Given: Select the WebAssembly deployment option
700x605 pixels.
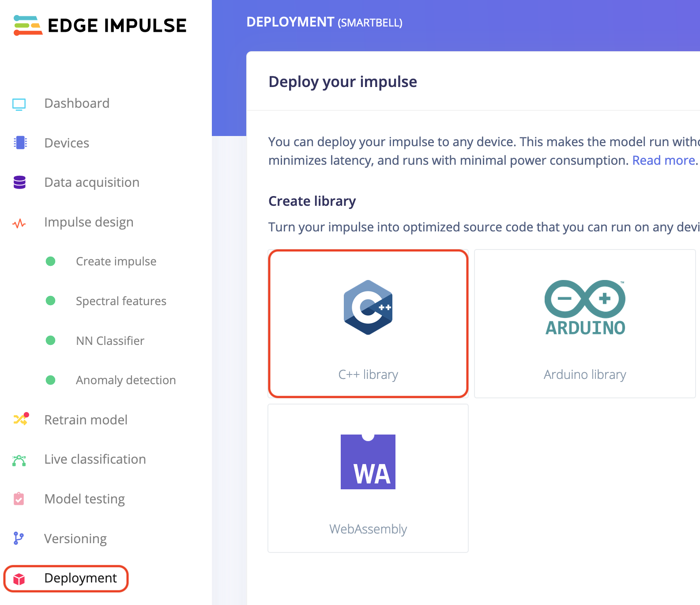Looking at the screenshot, I should click(368, 478).
